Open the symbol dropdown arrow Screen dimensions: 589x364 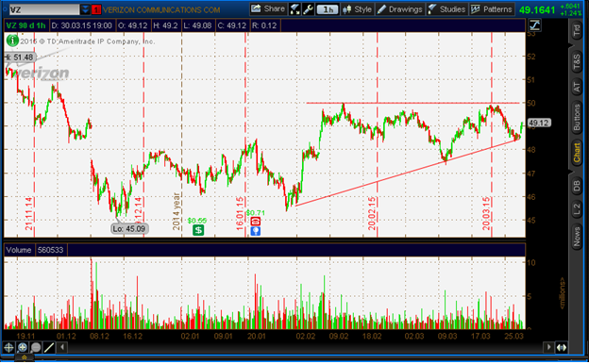(x=85, y=9)
